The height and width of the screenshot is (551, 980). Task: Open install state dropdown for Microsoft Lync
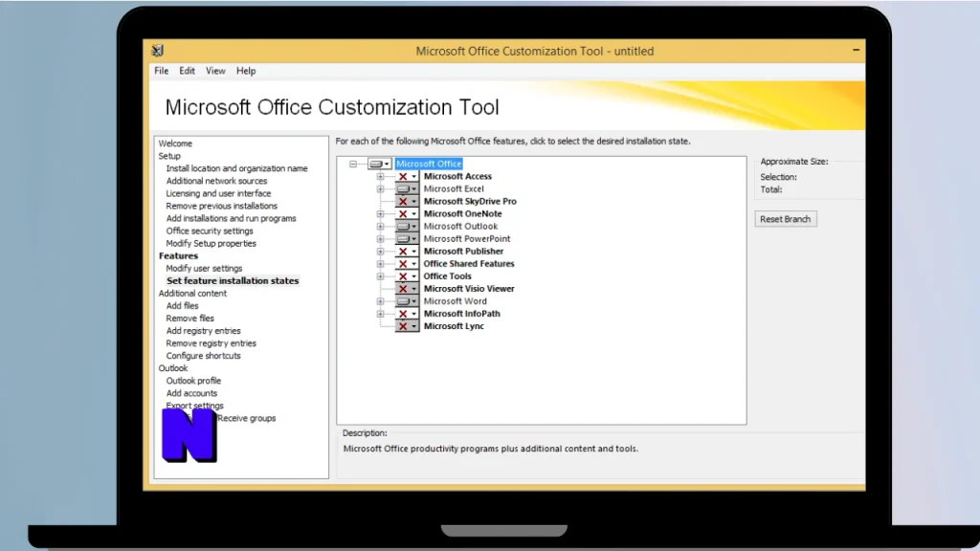[x=407, y=326]
